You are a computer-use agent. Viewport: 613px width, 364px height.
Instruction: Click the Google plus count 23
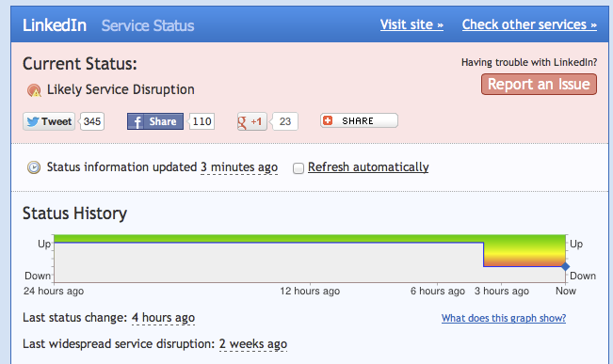click(285, 121)
